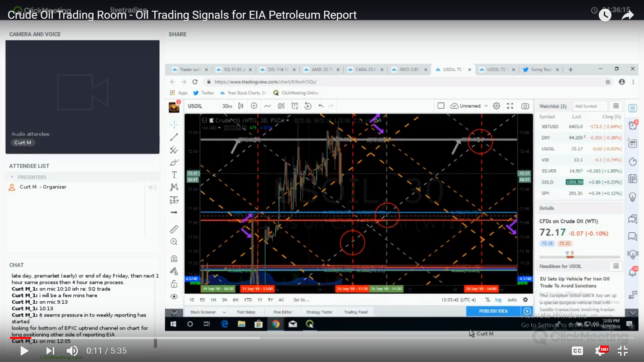Expand the 30m timeframe dropdown
Viewport: 644px width, 362px height.
pos(226,106)
